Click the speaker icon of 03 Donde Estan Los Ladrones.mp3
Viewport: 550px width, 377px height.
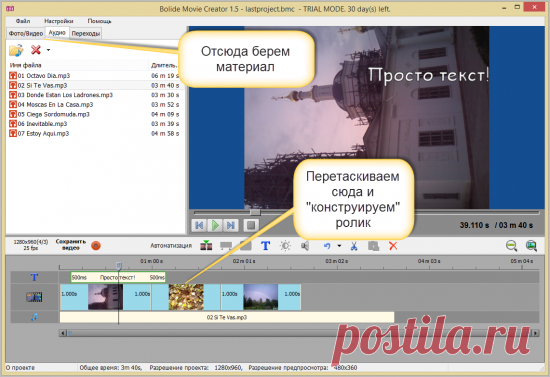tap(13, 95)
